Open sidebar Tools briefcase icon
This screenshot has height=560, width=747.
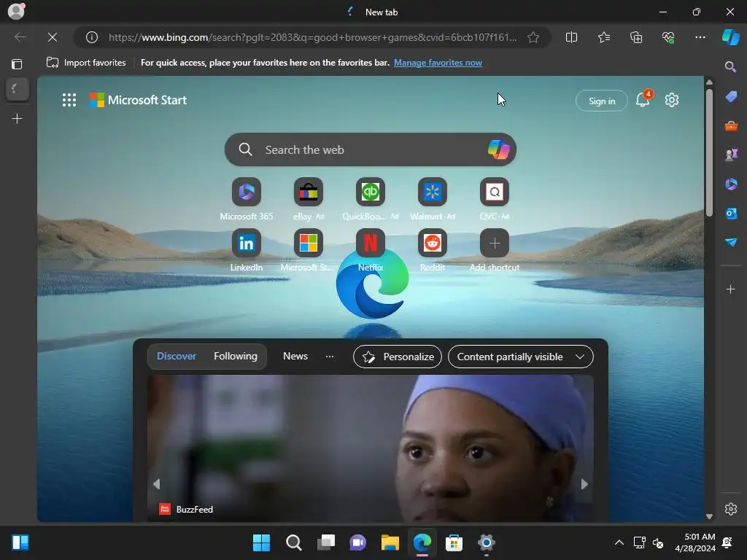point(731,126)
